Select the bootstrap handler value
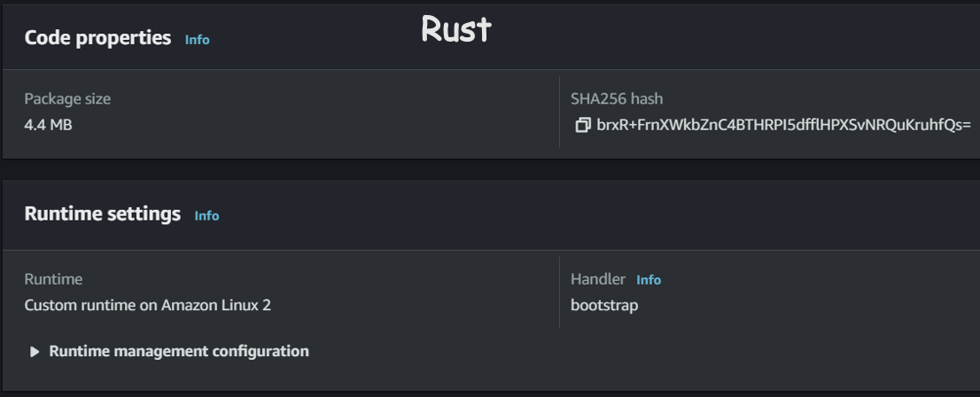980x397 pixels. pyautogui.click(x=604, y=306)
